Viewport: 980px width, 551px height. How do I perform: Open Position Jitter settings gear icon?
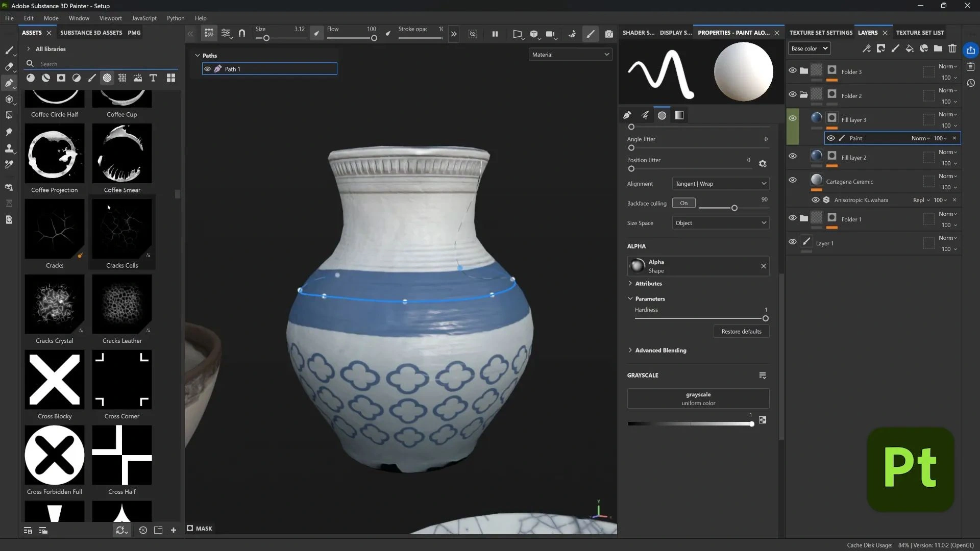point(762,164)
